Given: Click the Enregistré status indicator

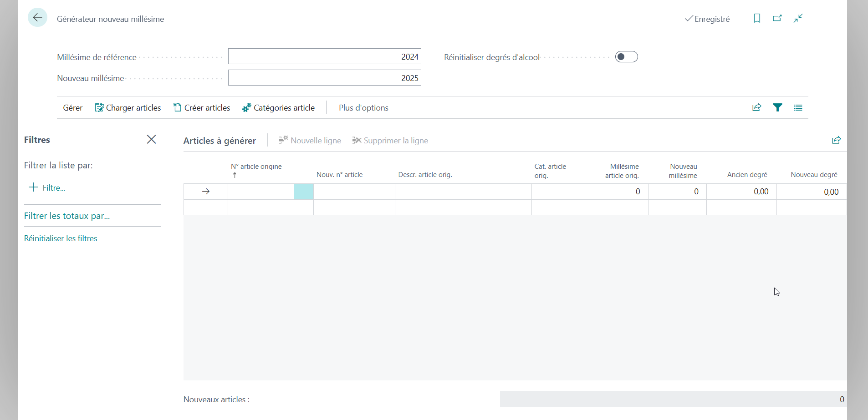Looking at the screenshot, I should 707,19.
